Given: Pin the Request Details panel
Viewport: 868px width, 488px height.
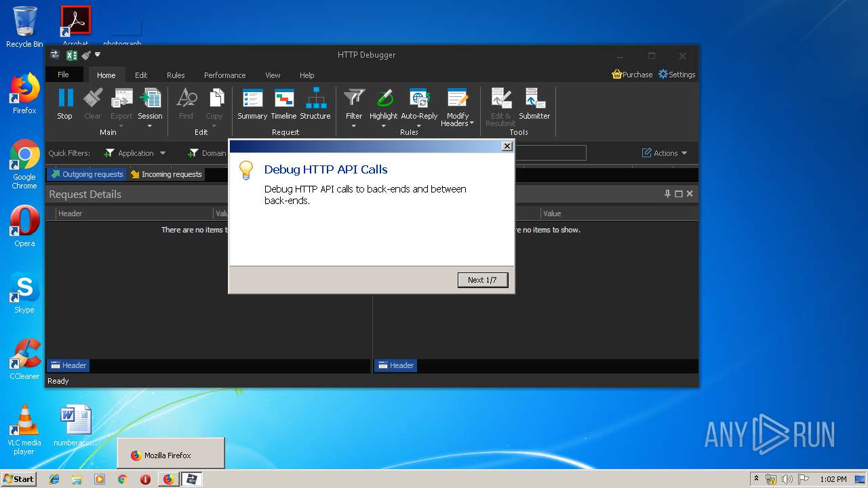Looking at the screenshot, I should (667, 194).
